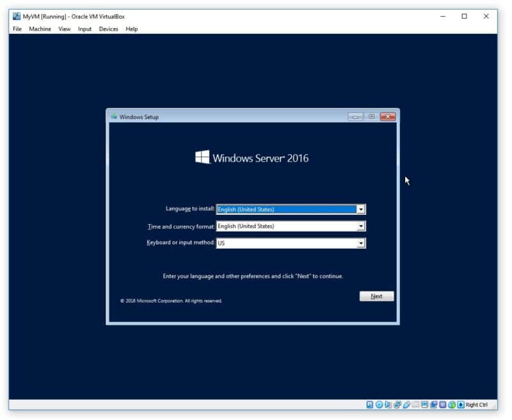This screenshot has width=512, height=420.
Task: Click the audio indicator icon in status bar
Action: point(388,405)
